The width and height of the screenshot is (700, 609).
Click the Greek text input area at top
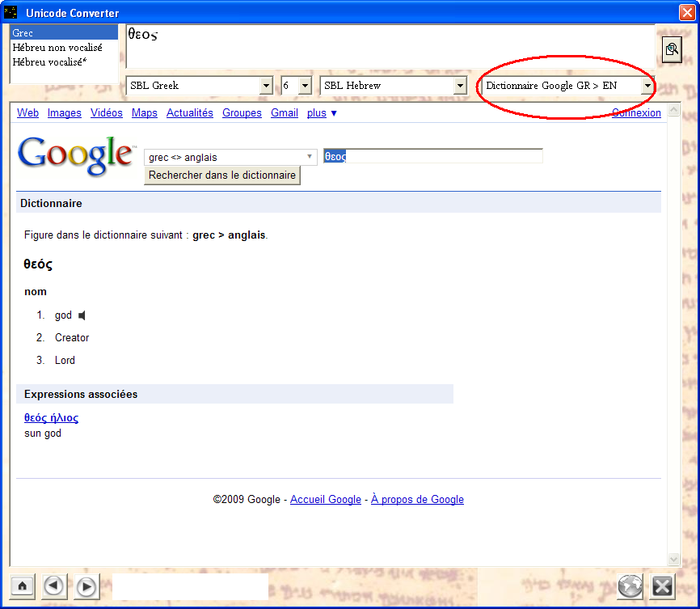pos(390,46)
